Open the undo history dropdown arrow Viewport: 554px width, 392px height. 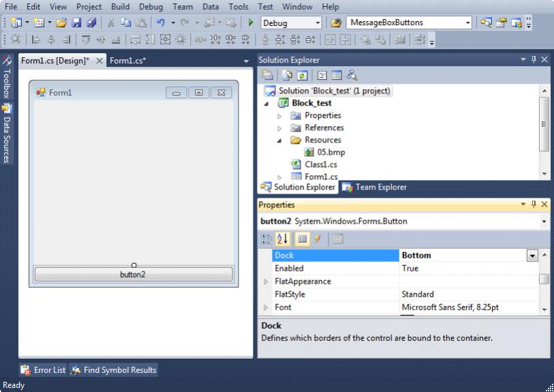173,23
